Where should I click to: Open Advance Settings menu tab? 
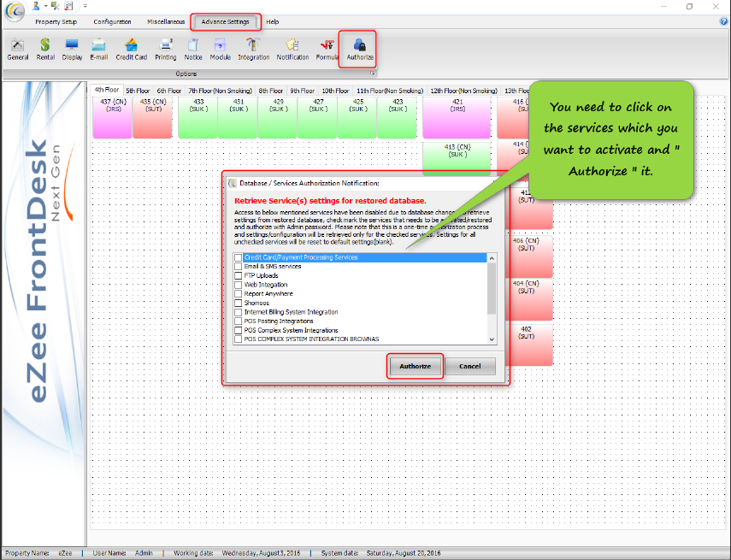coord(225,21)
